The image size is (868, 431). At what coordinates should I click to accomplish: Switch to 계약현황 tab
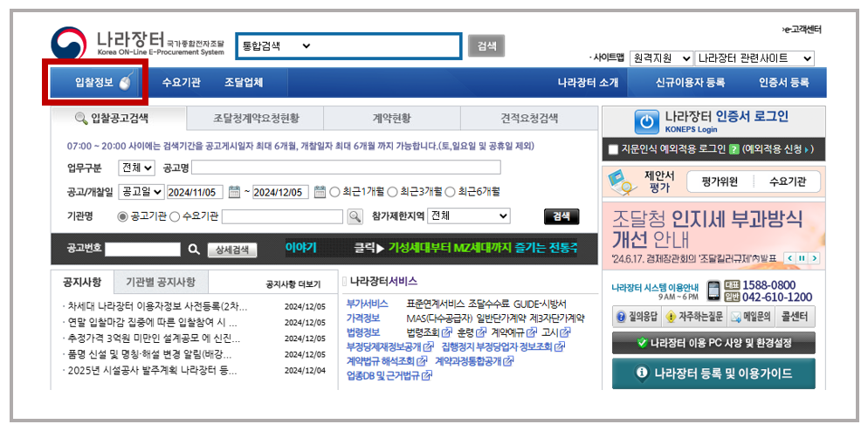click(392, 119)
